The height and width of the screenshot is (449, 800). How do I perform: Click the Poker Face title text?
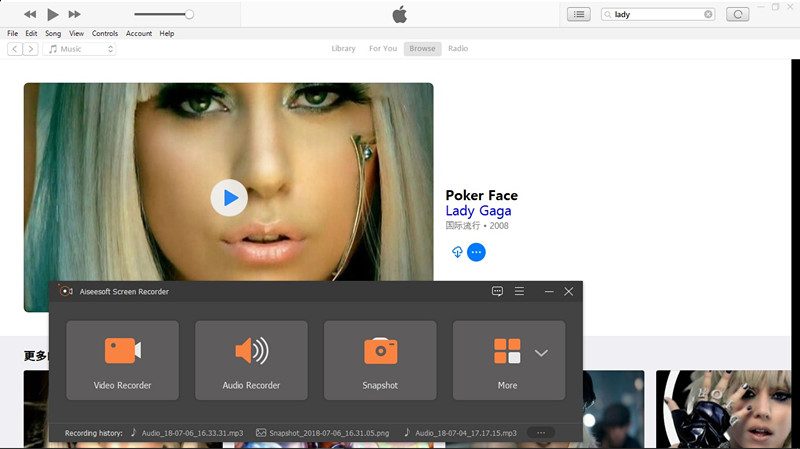(x=481, y=195)
